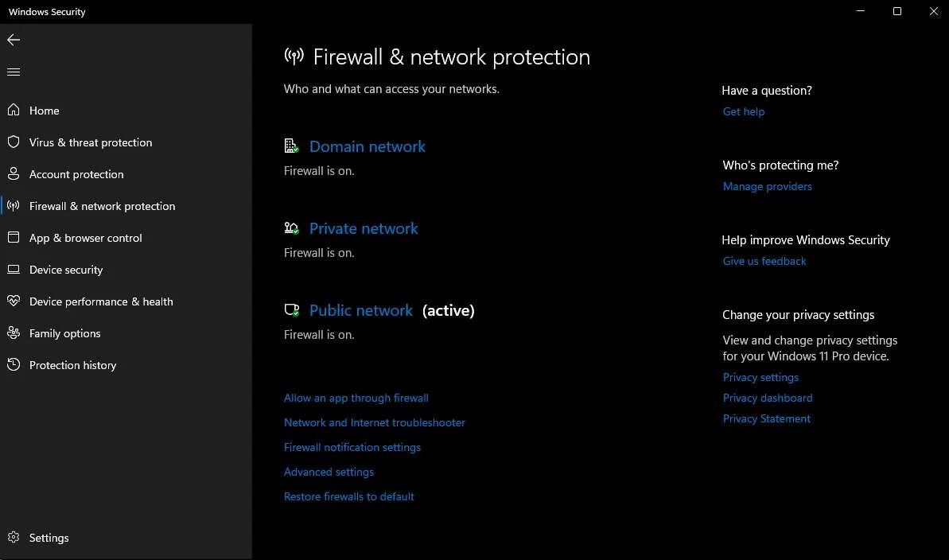This screenshot has height=560, width=949.
Task: Open the Private network settings
Action: pyautogui.click(x=364, y=228)
